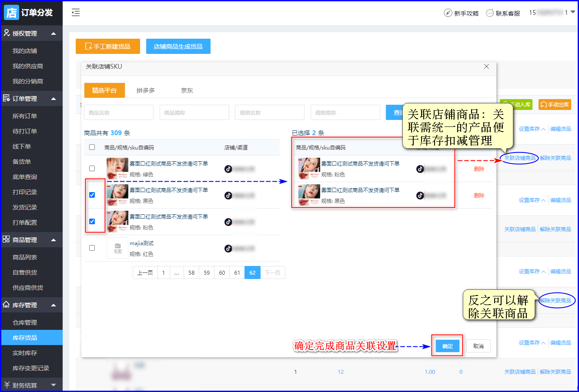Viewport: 579px width, 392px height.
Task: Uncheck the 黑色 spec product checkbox
Action: 92,195
